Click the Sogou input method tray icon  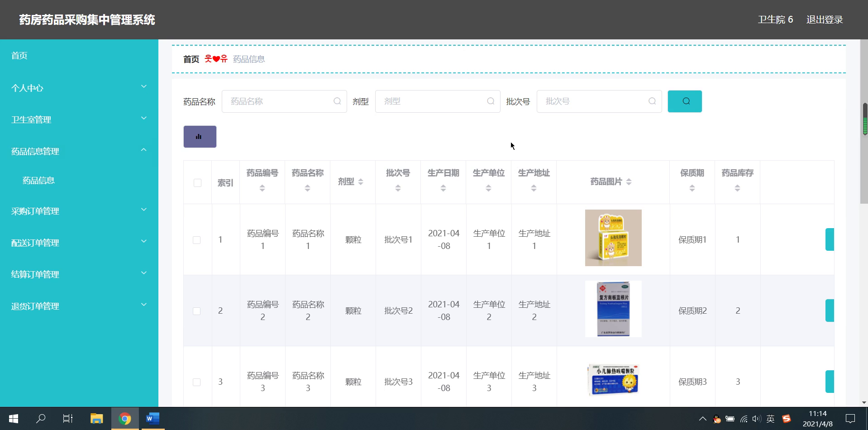787,419
